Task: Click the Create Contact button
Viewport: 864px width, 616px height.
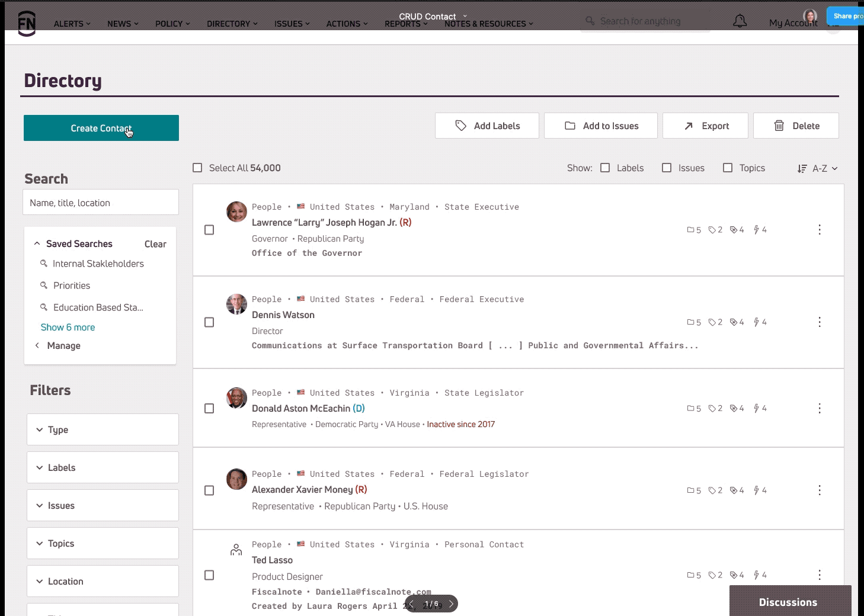Action: click(x=101, y=128)
